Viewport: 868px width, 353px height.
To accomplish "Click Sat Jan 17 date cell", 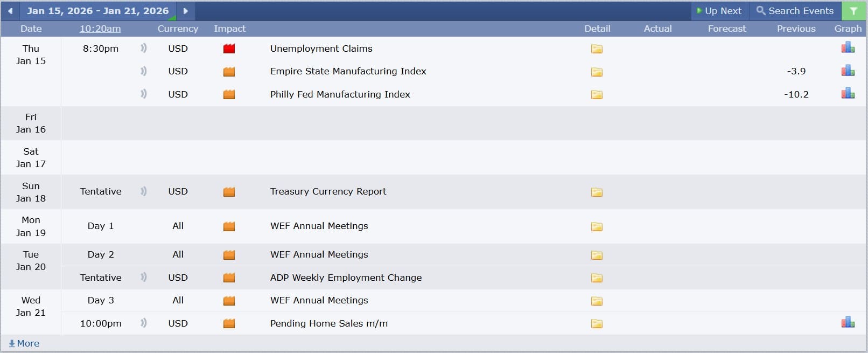I will tap(31, 157).
